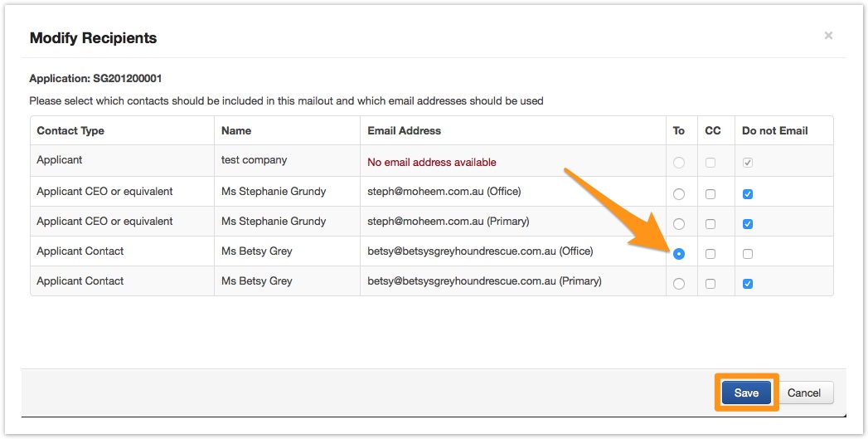868x439 pixels.
Task: Click the Save button
Action: coord(746,393)
